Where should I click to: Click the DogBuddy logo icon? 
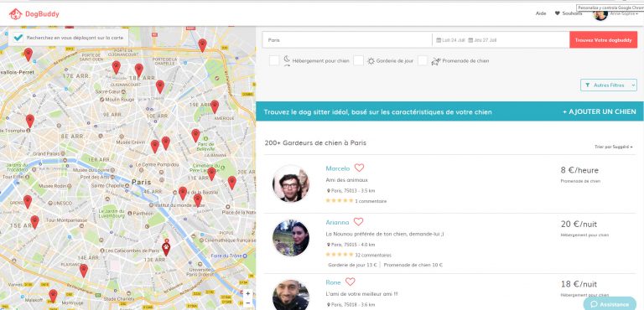tap(16, 14)
